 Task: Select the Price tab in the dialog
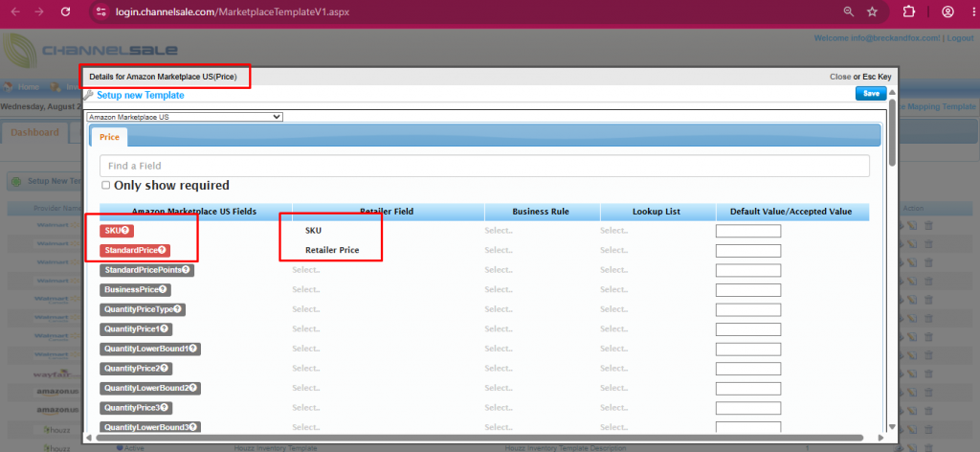(109, 137)
